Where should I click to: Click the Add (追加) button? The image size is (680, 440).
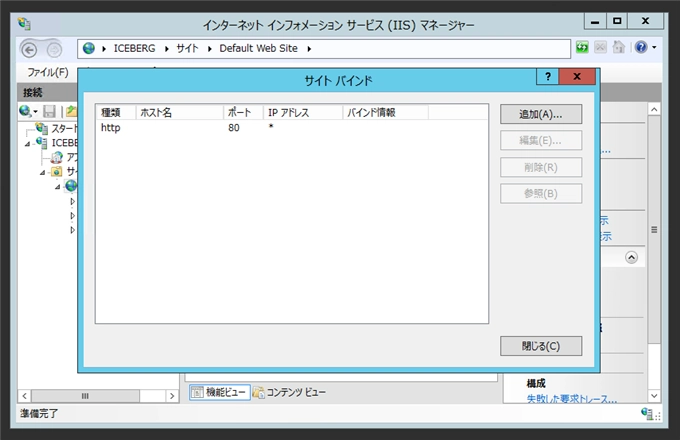(541, 114)
